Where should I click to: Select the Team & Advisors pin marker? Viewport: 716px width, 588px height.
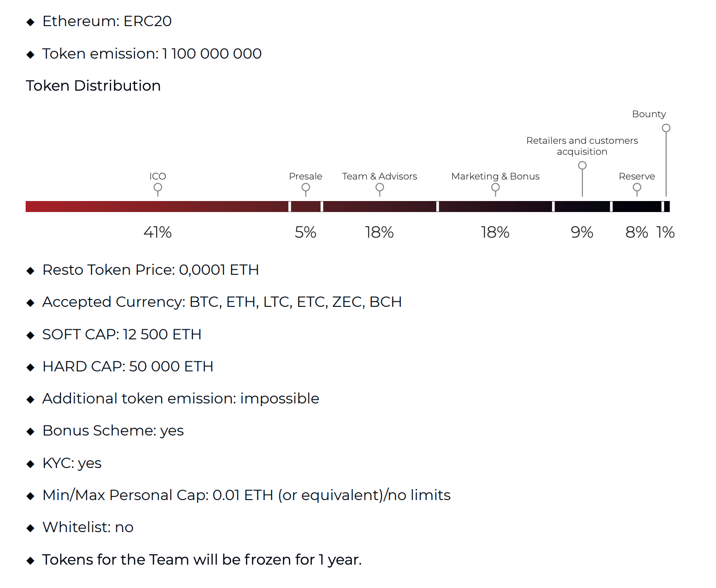point(380,188)
